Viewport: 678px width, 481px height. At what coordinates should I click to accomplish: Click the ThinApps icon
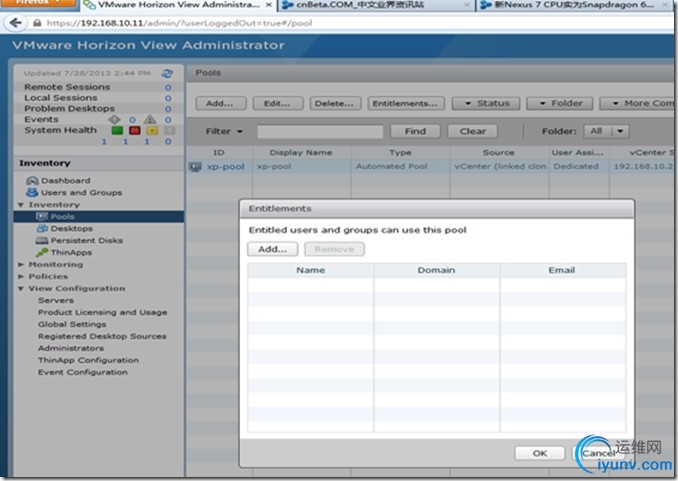point(42,252)
